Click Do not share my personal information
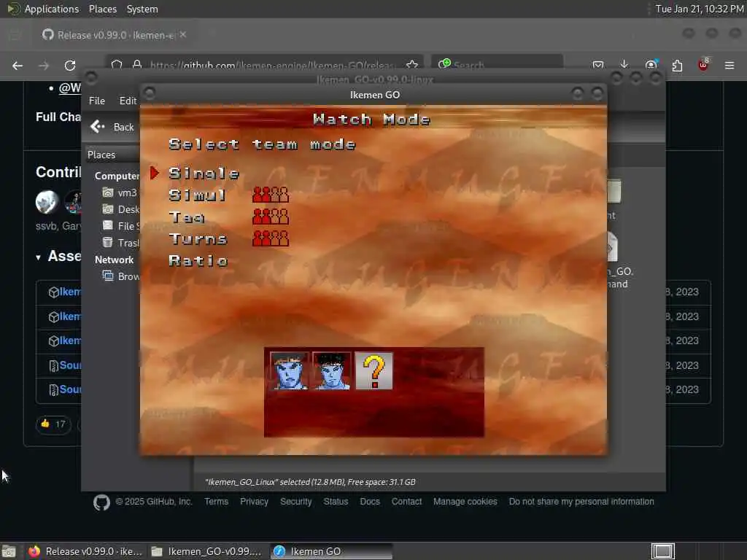Screen dimensions: 747x560 581,502
